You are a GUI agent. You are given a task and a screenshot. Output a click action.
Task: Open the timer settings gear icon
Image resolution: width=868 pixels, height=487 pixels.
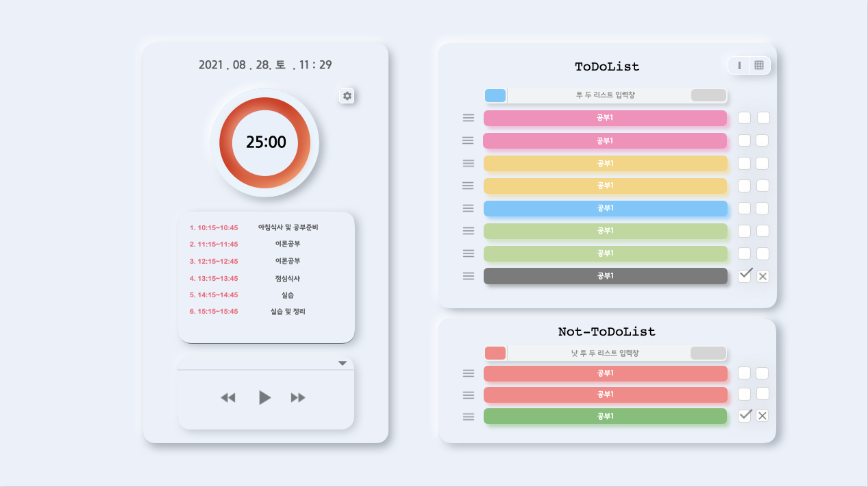pos(347,96)
